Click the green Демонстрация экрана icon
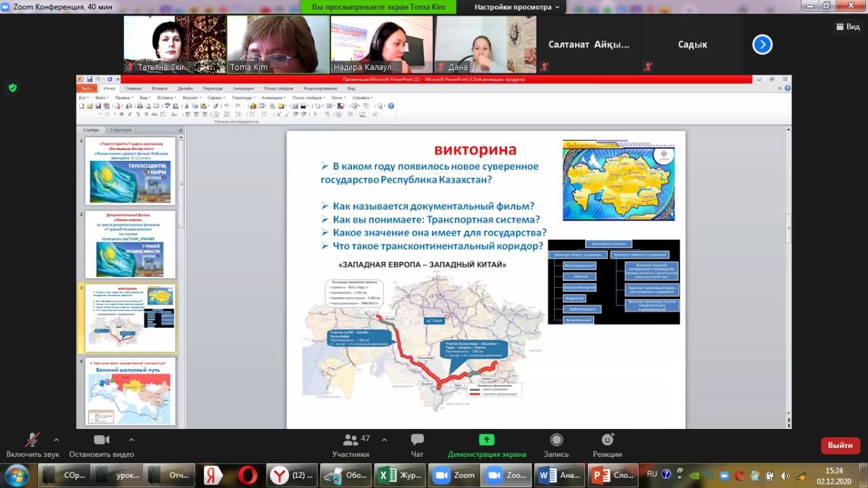Viewport: 868px width, 488px height. pyautogui.click(x=486, y=440)
